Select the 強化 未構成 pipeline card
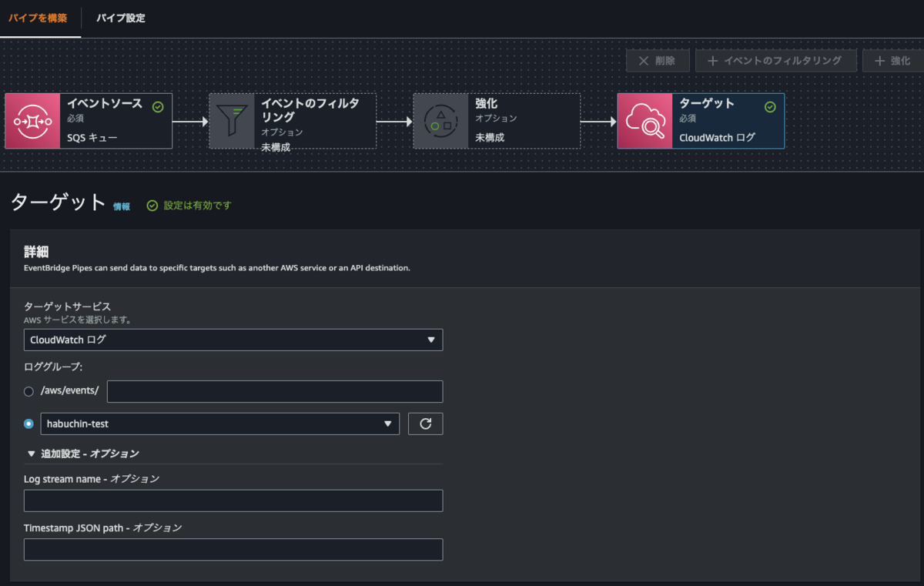924x586 pixels. [497, 121]
